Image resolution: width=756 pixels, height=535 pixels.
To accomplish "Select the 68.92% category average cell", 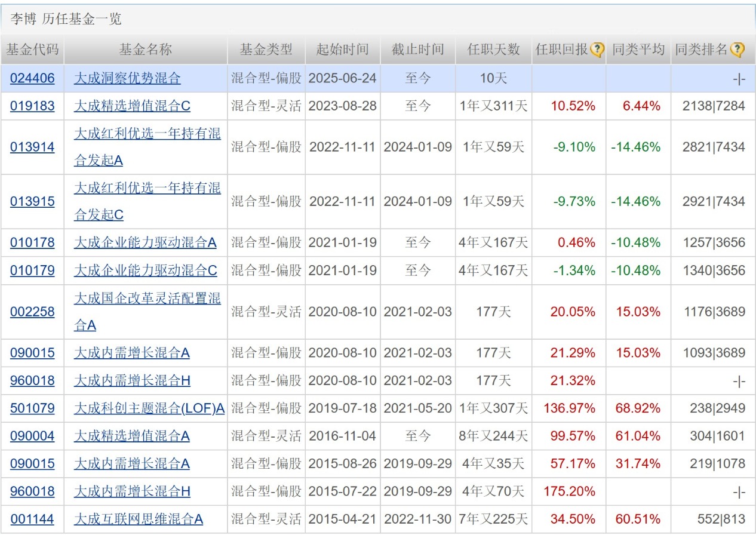I will pos(638,408).
